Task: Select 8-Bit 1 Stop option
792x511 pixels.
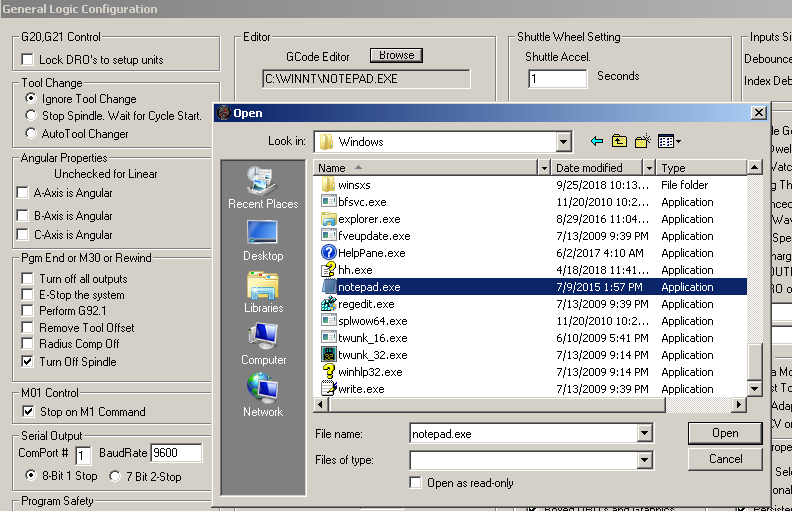Action: pyautogui.click(x=31, y=476)
